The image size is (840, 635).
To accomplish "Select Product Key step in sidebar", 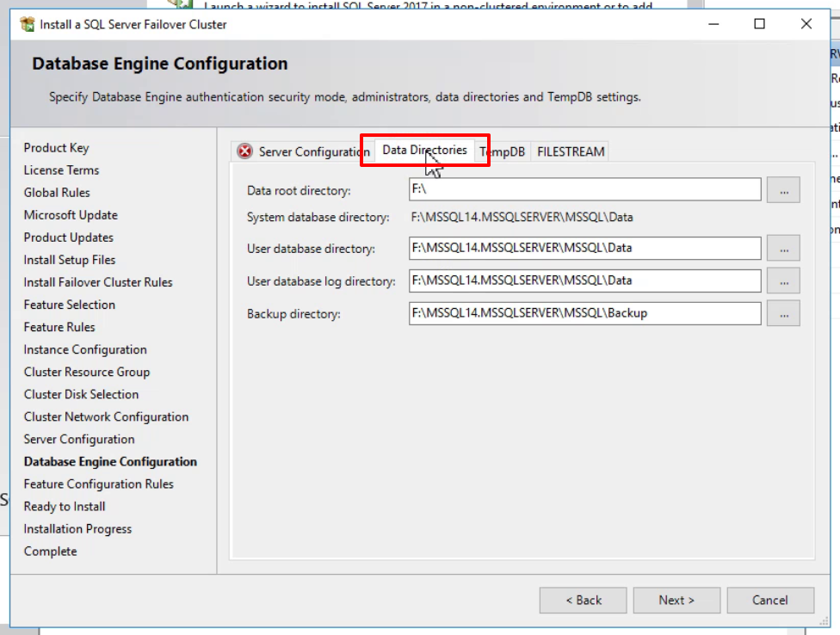I will [x=56, y=148].
